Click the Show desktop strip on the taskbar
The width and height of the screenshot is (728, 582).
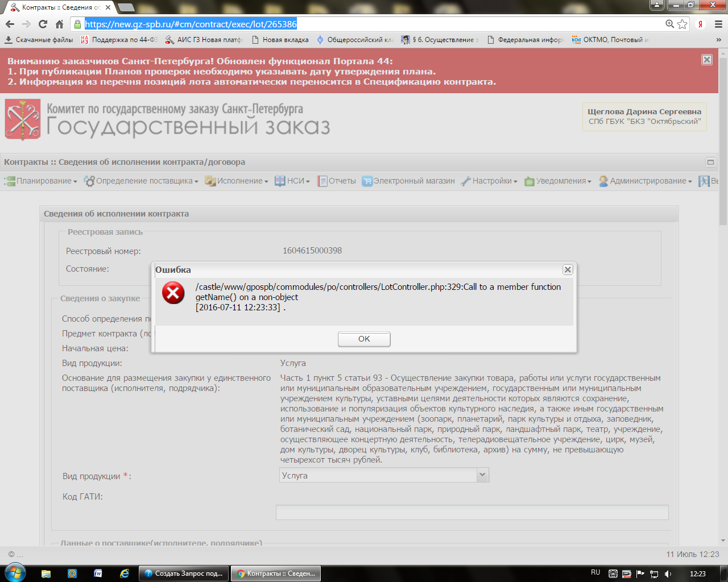723,573
